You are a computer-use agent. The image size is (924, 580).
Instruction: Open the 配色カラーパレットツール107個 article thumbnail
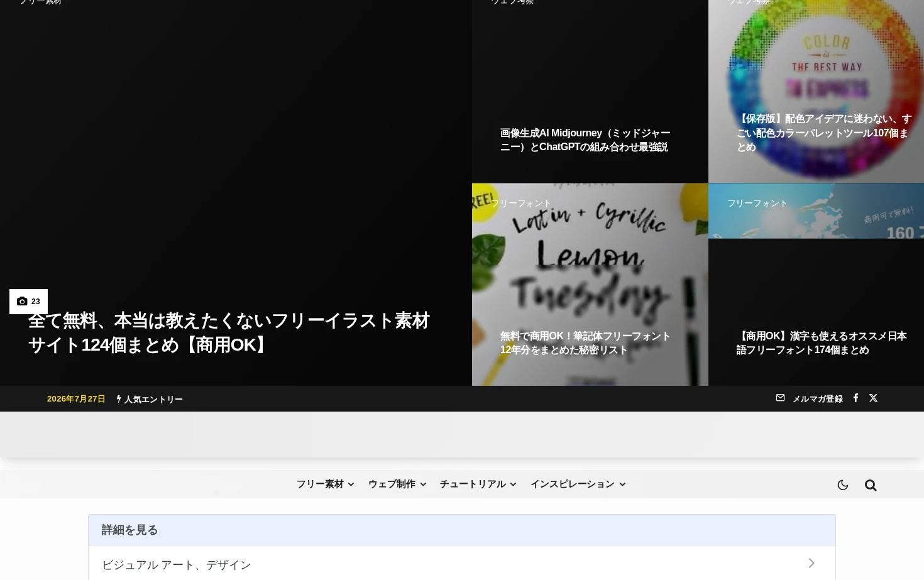(x=816, y=91)
